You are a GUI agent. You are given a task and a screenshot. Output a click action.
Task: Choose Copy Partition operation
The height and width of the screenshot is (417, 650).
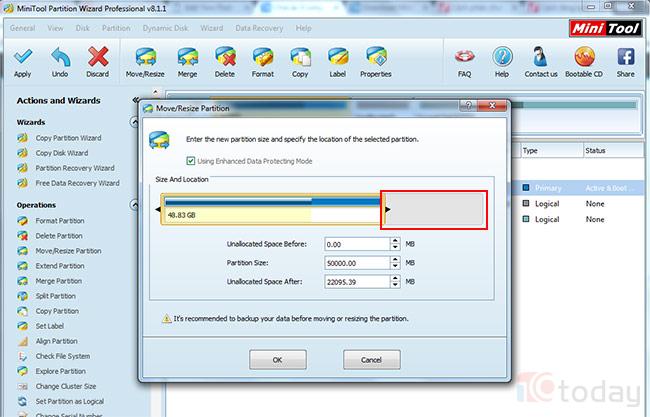point(57,311)
